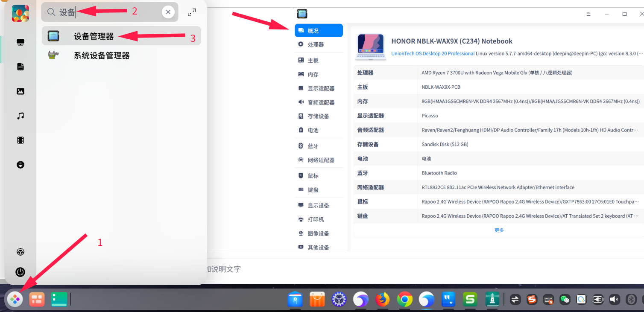Open the green WPS spreadsheet icon in the dock
The height and width of the screenshot is (312, 644).
click(470, 300)
